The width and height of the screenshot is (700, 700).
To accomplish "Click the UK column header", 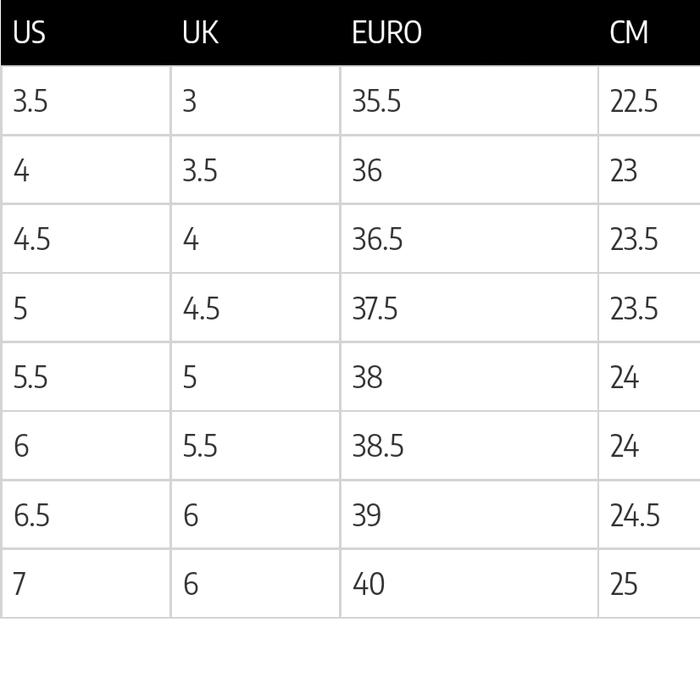I will click(x=201, y=33).
